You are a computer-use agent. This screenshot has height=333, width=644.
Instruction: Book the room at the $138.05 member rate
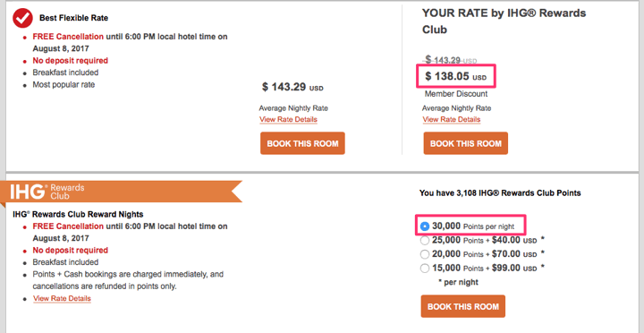(x=466, y=143)
